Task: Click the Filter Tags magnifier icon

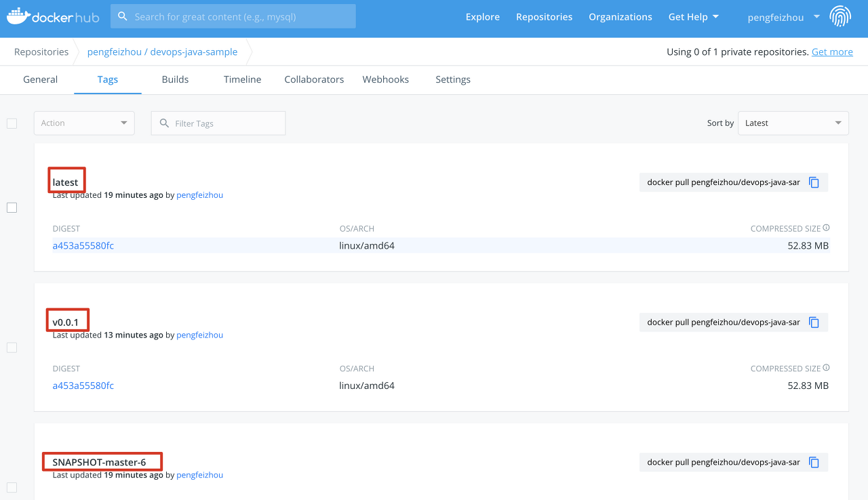Action: click(164, 123)
